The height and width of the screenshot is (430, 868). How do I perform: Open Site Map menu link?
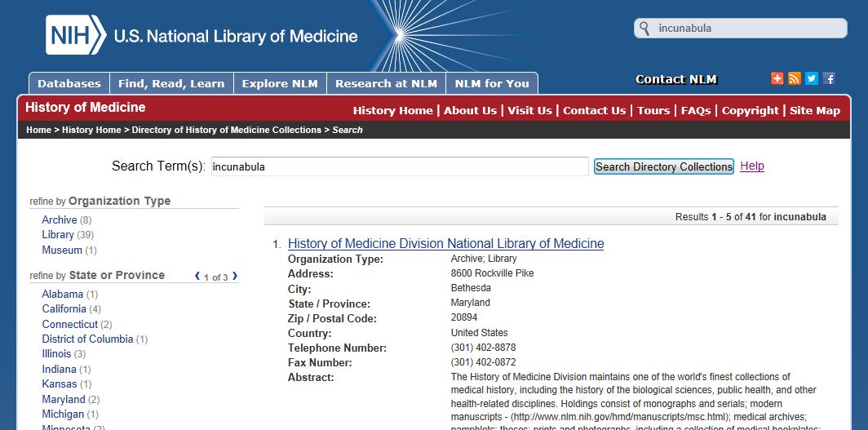pyautogui.click(x=815, y=111)
